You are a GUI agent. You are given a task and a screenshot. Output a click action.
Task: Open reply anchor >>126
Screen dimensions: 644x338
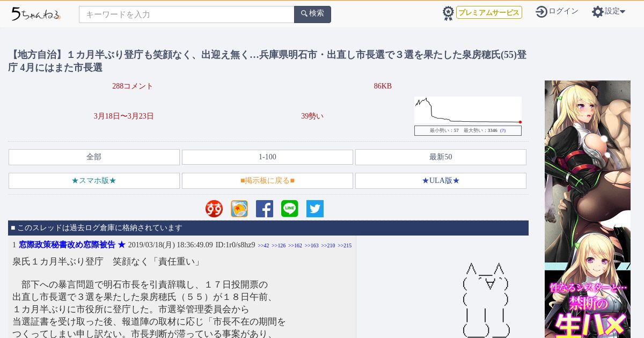click(279, 246)
